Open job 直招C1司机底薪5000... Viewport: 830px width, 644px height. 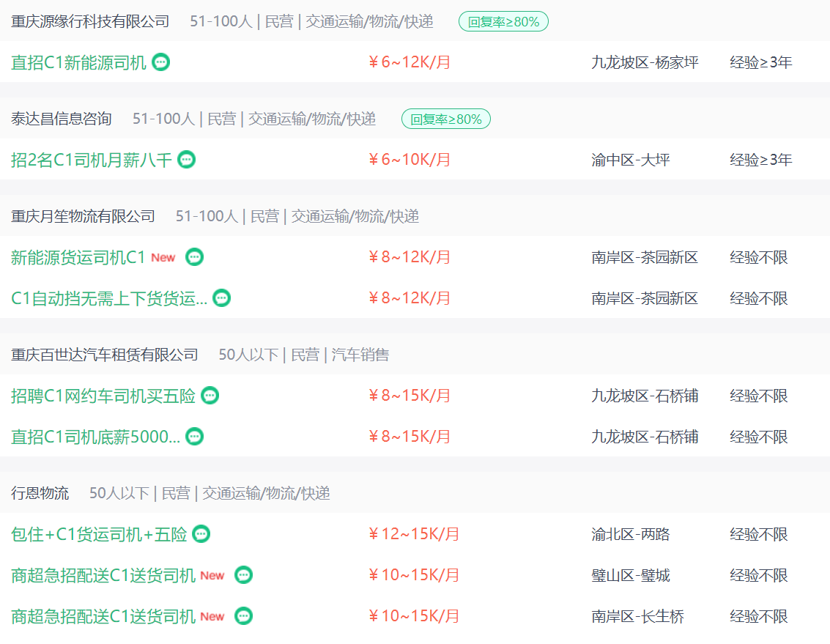click(95, 437)
